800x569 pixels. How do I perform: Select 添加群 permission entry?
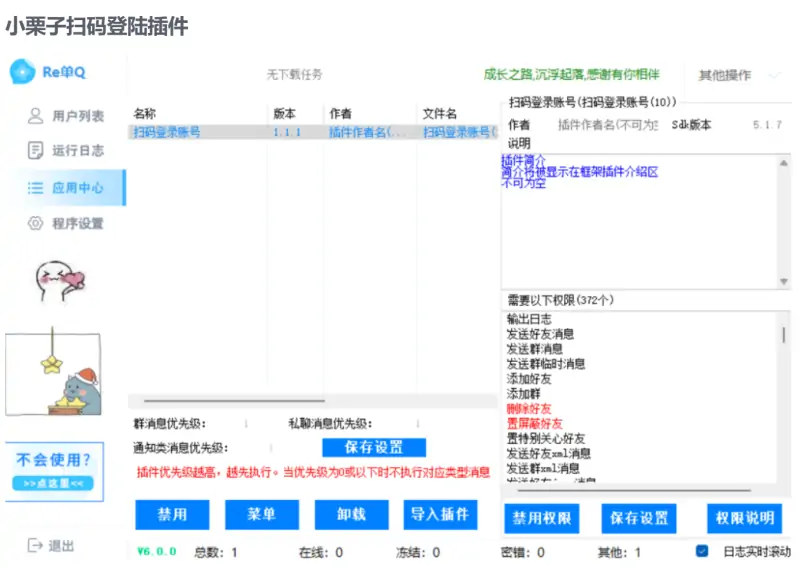[523, 393]
